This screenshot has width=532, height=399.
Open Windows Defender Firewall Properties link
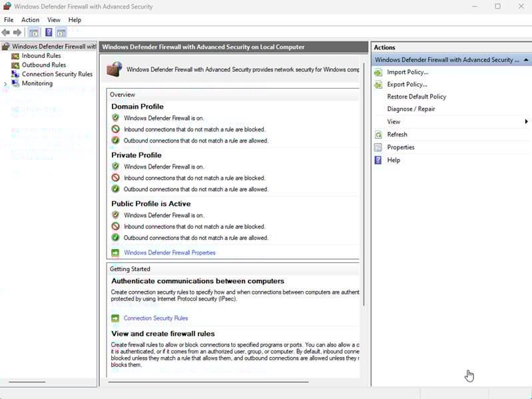pyautogui.click(x=169, y=253)
